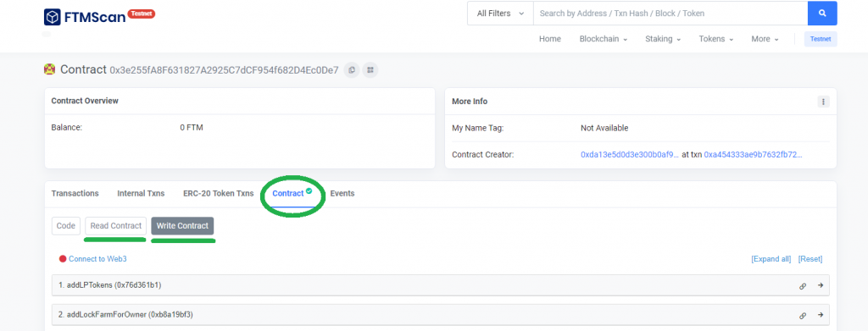868x331 pixels.
Task: Open the More menu dropdown
Action: [x=765, y=39]
